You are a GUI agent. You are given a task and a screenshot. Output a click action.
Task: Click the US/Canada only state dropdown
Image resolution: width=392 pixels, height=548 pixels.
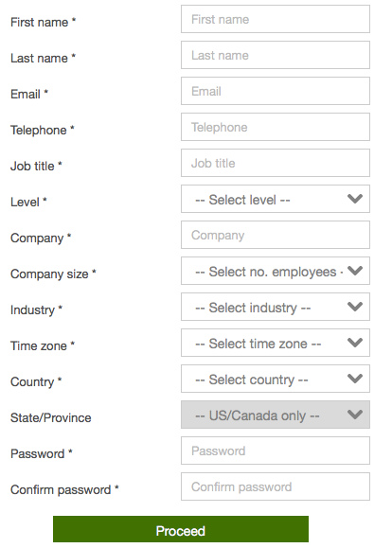[x=276, y=415]
